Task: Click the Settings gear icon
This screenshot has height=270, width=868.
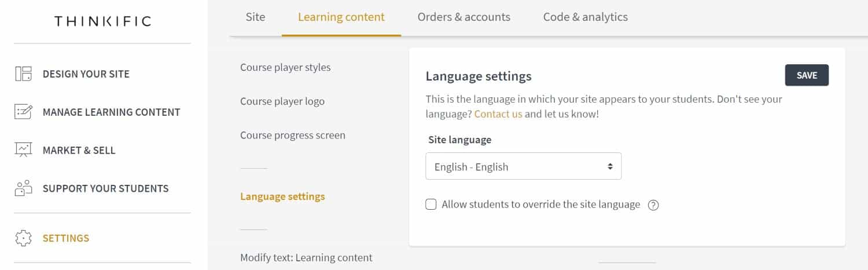Action: [23, 238]
